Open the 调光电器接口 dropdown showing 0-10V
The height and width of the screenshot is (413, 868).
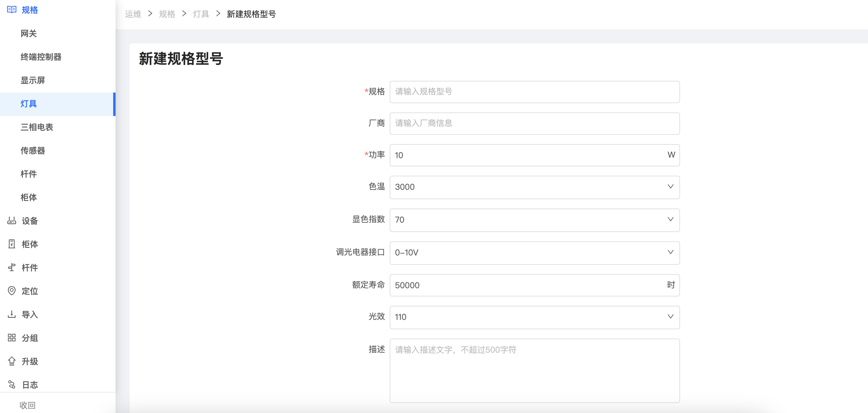tap(534, 252)
